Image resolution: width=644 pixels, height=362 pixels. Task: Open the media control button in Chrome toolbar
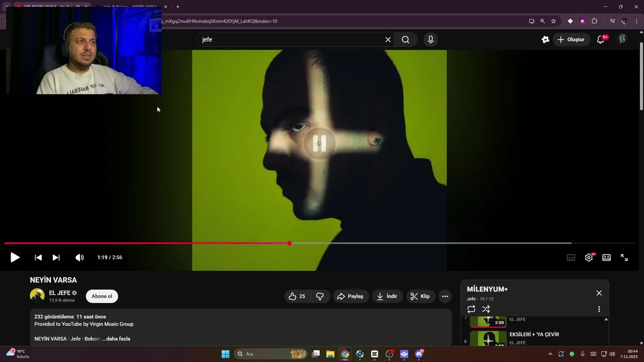pos(612,21)
